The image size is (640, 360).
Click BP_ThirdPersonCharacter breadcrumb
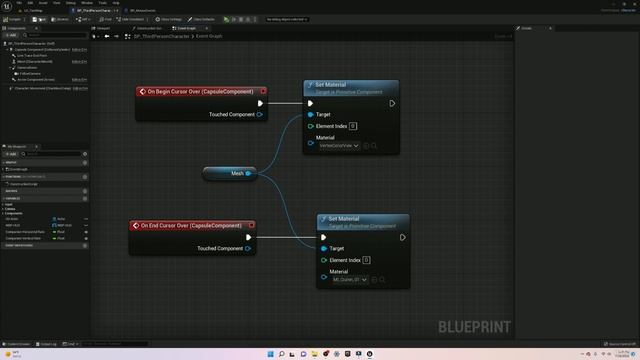point(162,36)
